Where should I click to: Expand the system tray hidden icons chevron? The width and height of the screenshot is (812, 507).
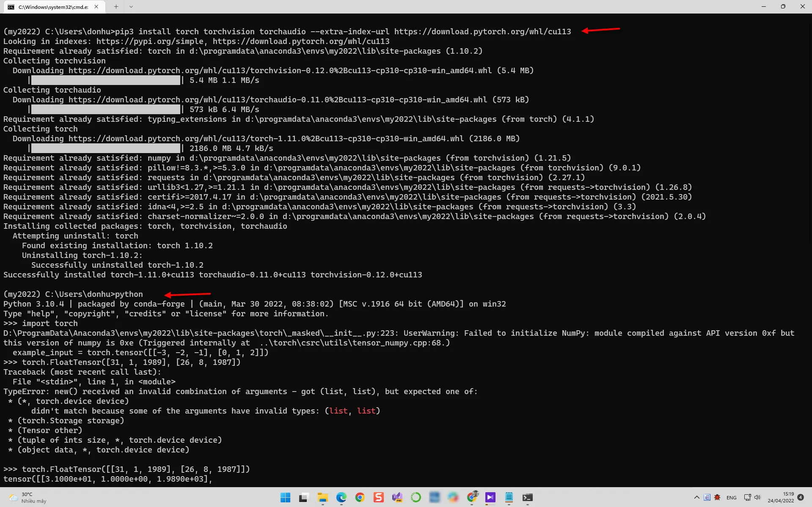coord(696,497)
